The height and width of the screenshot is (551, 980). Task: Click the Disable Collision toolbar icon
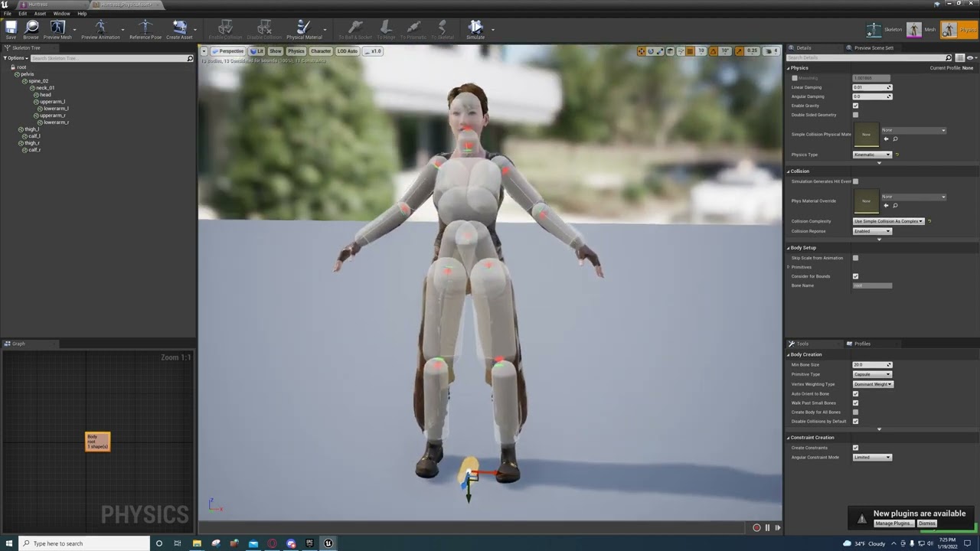pos(264,30)
